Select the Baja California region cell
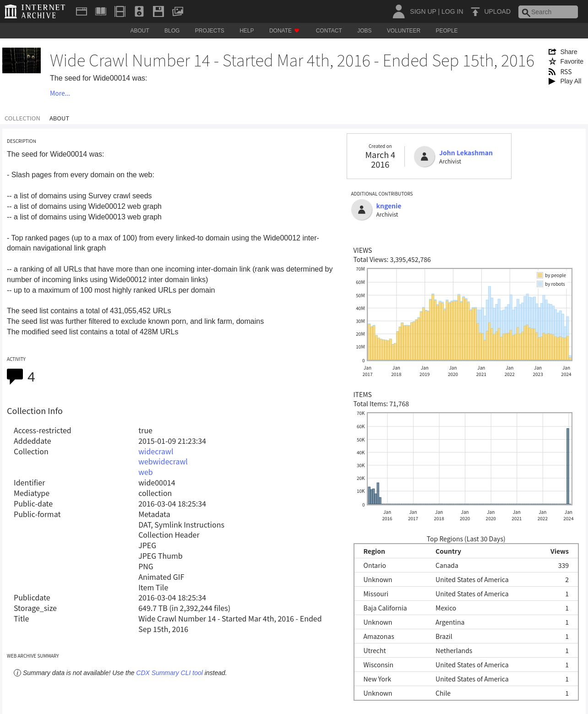This screenshot has width=588, height=714. [385, 608]
